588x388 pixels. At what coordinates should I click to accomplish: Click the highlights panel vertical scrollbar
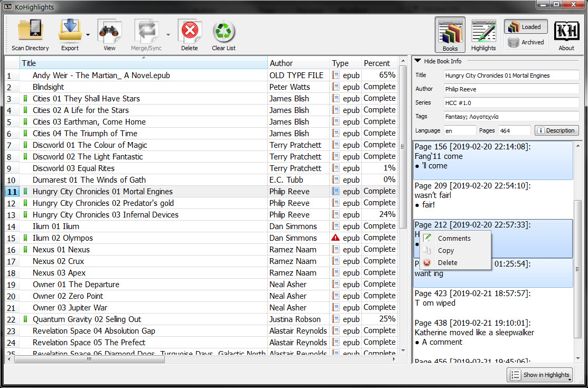577,268
